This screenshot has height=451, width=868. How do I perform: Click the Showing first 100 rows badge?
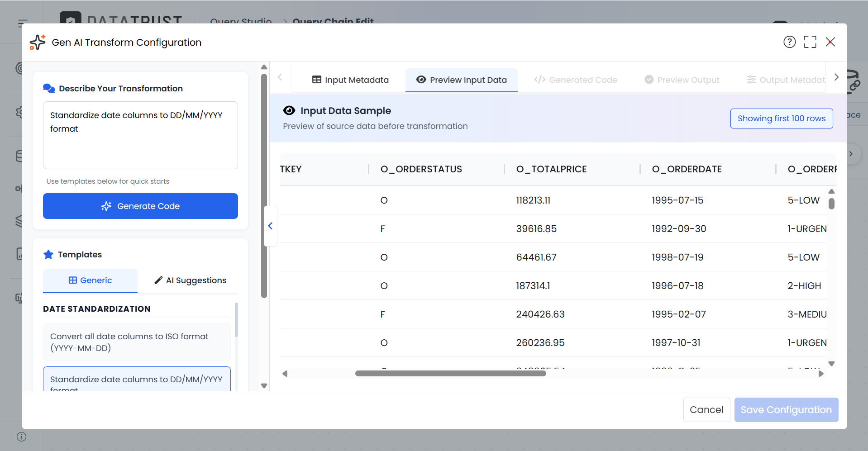tap(782, 119)
